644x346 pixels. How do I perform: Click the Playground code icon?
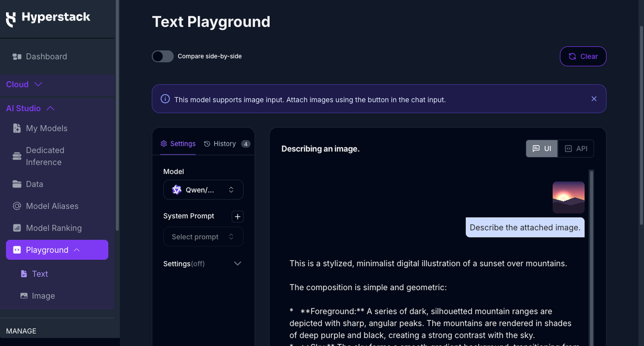coord(17,250)
